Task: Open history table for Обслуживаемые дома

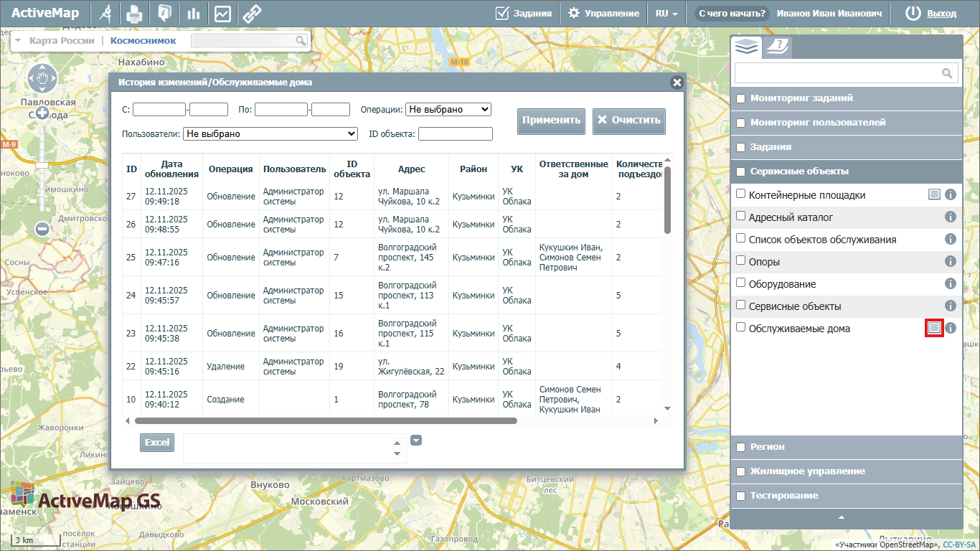Action: pos(933,328)
